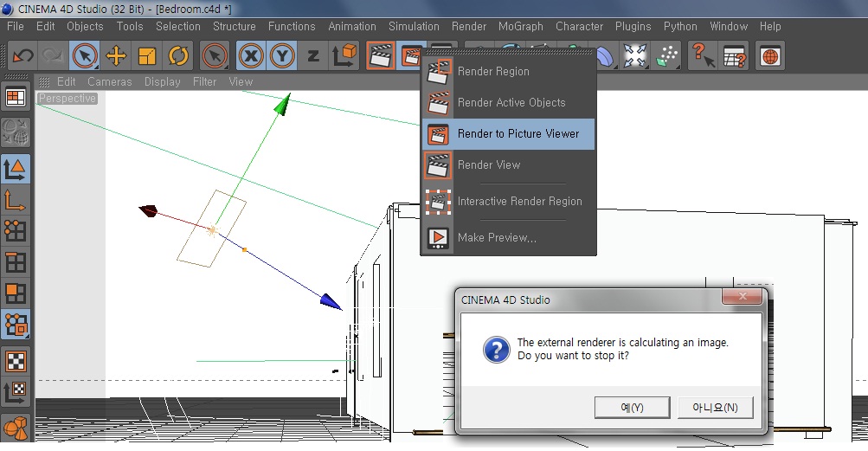868x451 pixels.
Task: Switch to Polygons mode in sidebar
Action: 15,293
